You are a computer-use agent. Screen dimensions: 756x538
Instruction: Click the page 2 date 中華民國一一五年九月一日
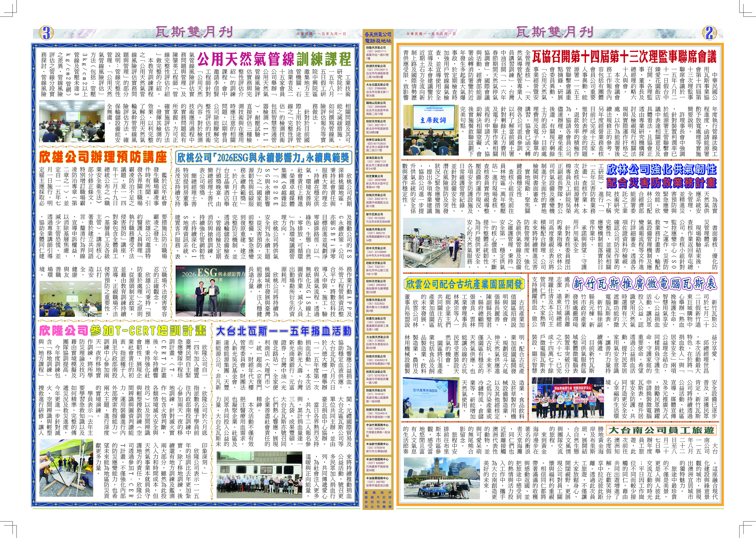(x=431, y=33)
